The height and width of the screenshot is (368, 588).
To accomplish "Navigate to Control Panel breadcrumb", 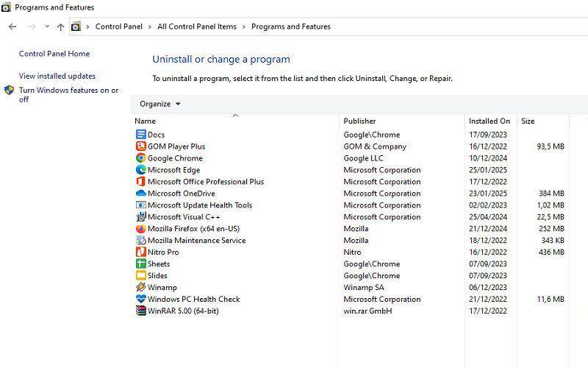I will point(119,26).
